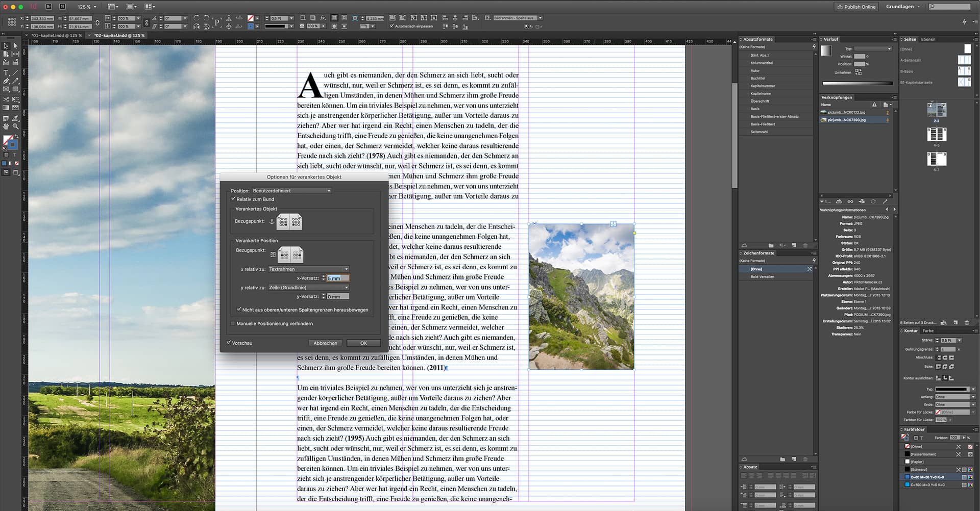Image resolution: width=980 pixels, height=511 pixels.
Task: Enable Manuelle Positionierung verhindern
Action: [233, 323]
